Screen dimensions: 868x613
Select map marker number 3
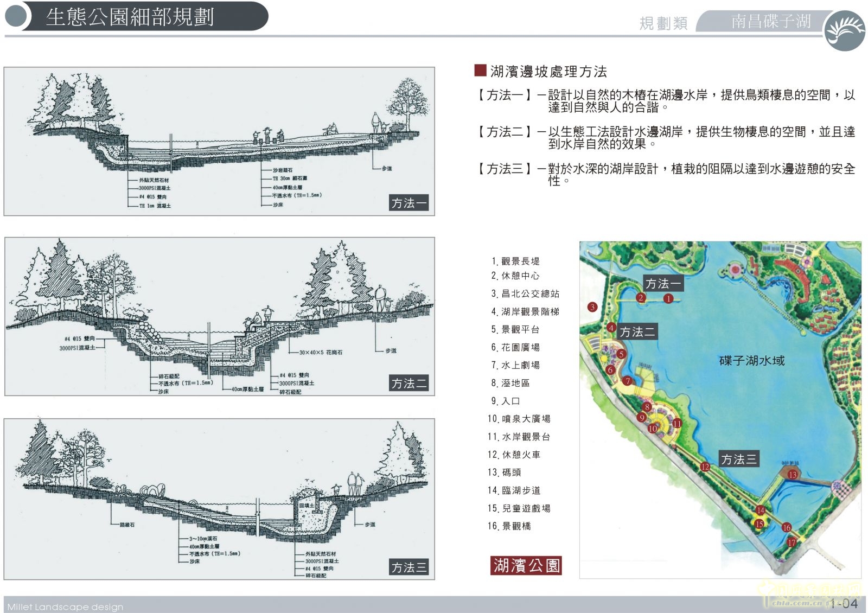592,307
